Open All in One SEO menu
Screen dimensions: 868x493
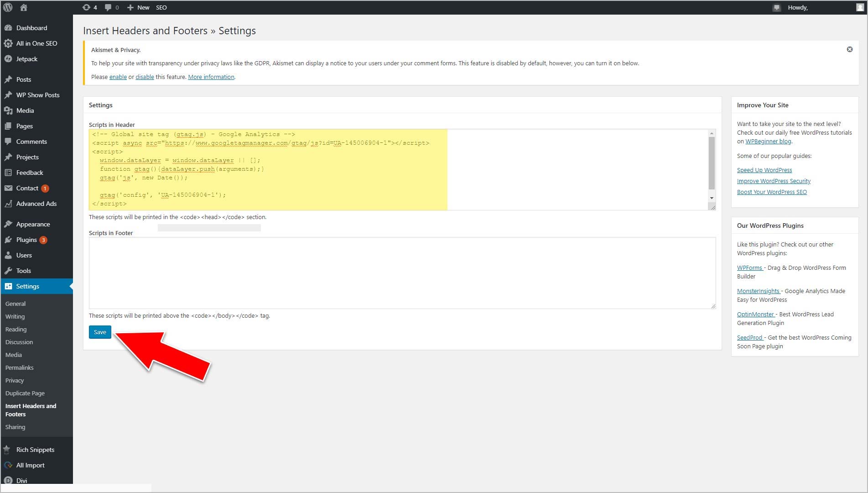coord(36,43)
